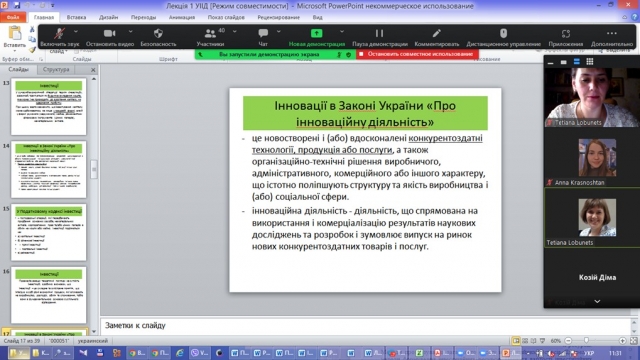Open the Вставка ribbon tab
Viewport: 640px width, 360px height.
click(76, 17)
